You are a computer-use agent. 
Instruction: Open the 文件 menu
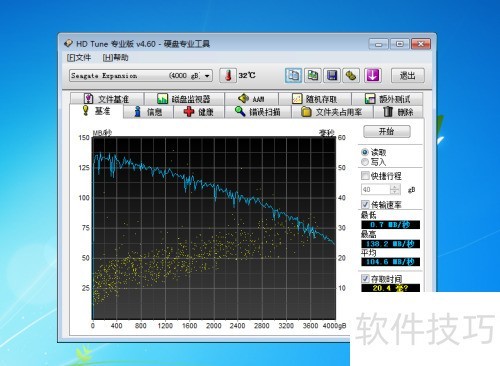pos(79,58)
